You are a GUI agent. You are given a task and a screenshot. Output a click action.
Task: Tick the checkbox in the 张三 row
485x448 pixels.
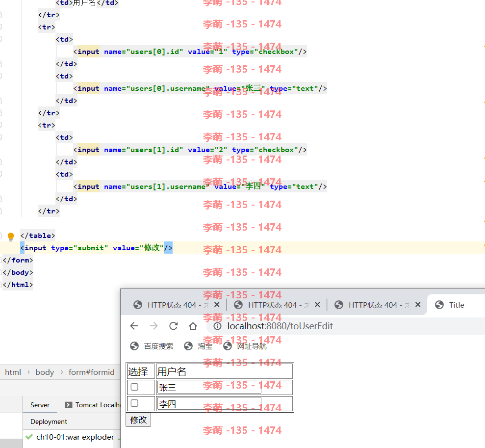(x=134, y=387)
